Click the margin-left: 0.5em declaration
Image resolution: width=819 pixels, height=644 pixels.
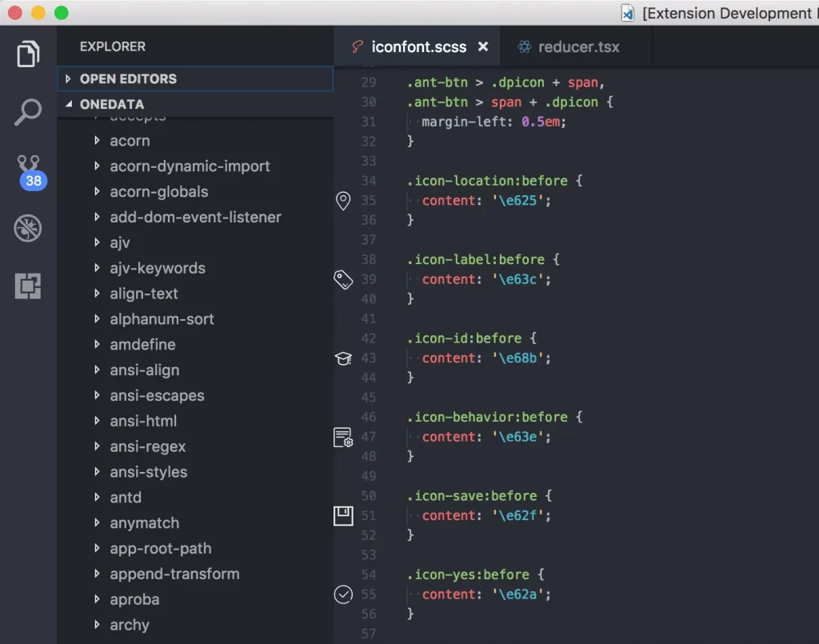click(x=493, y=122)
